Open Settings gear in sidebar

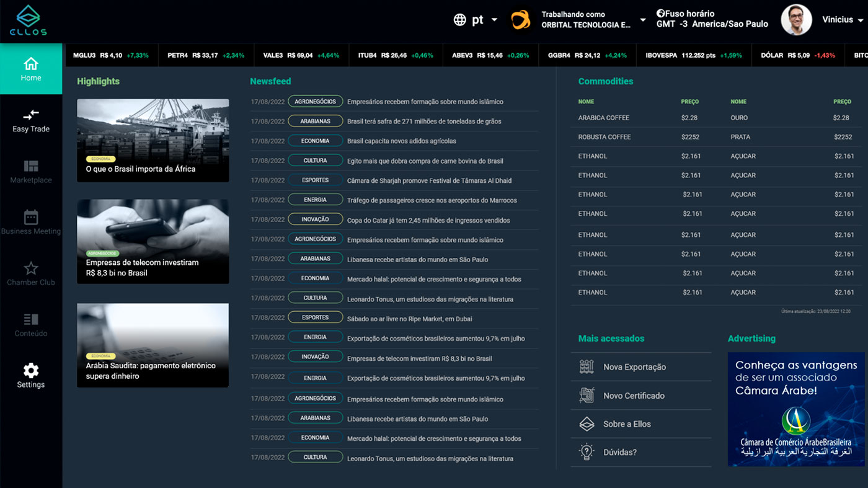pos(31,376)
